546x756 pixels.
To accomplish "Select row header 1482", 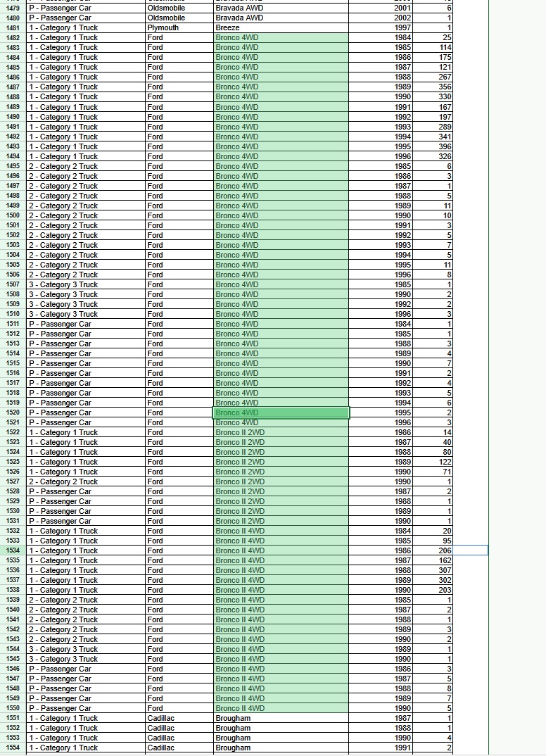I will 13,37.
